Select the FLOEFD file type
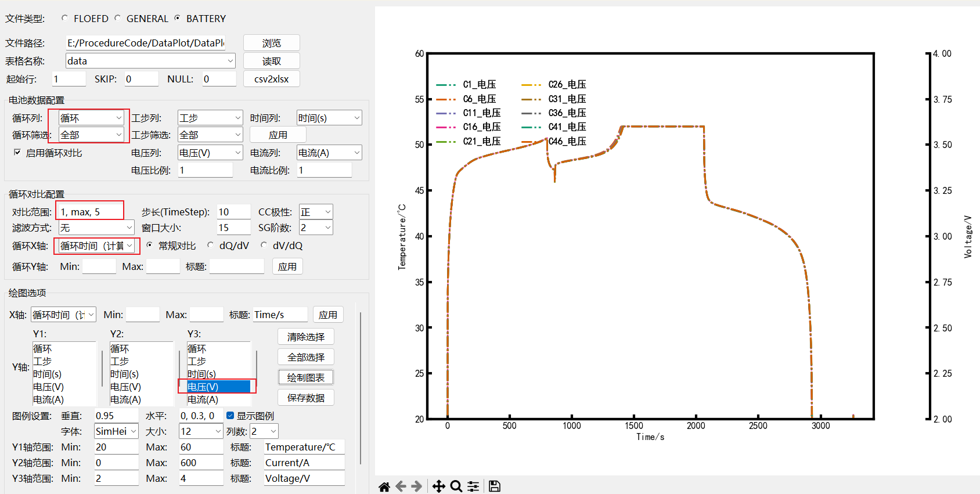 [x=64, y=18]
